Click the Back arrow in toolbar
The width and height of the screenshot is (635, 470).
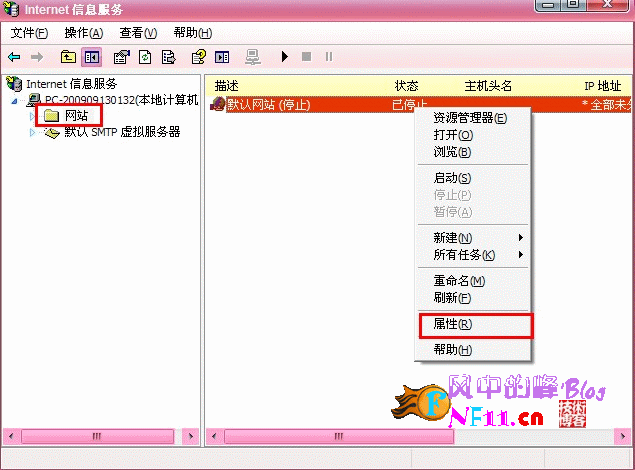pos(14,57)
